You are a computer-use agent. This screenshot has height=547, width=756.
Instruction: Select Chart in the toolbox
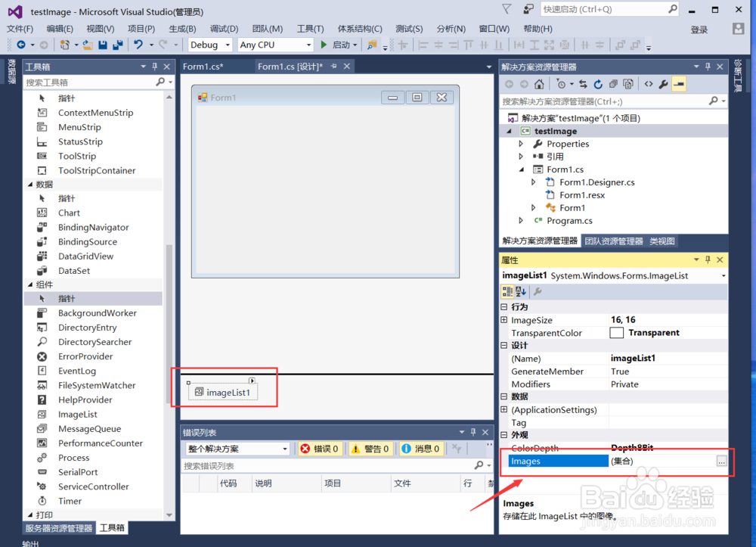[x=69, y=213]
